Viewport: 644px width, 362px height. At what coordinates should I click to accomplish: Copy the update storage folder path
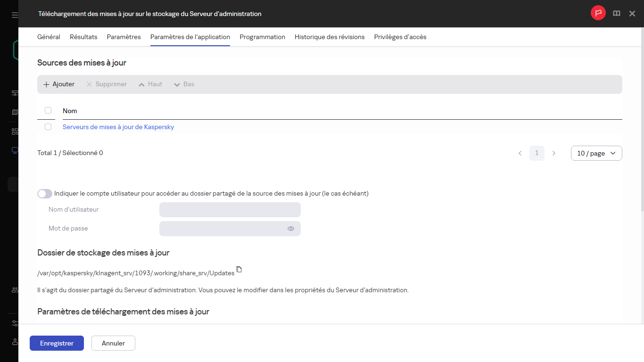(x=239, y=270)
